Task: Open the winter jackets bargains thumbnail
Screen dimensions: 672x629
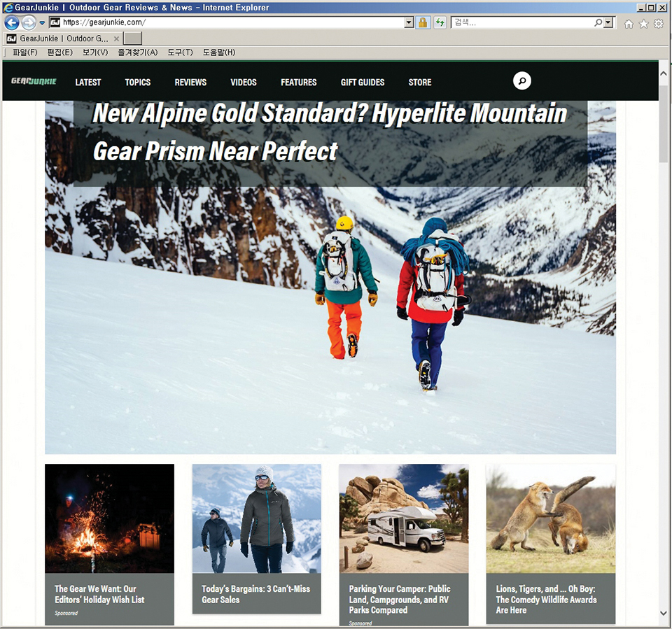Action: pyautogui.click(x=257, y=518)
